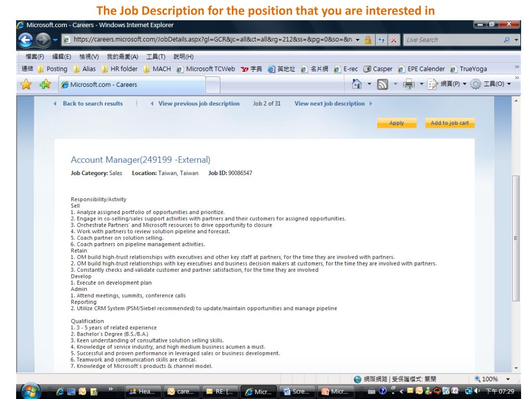This screenshot has width=532, height=399.
Task: Click the red Stop loading icon
Action: click(394, 39)
